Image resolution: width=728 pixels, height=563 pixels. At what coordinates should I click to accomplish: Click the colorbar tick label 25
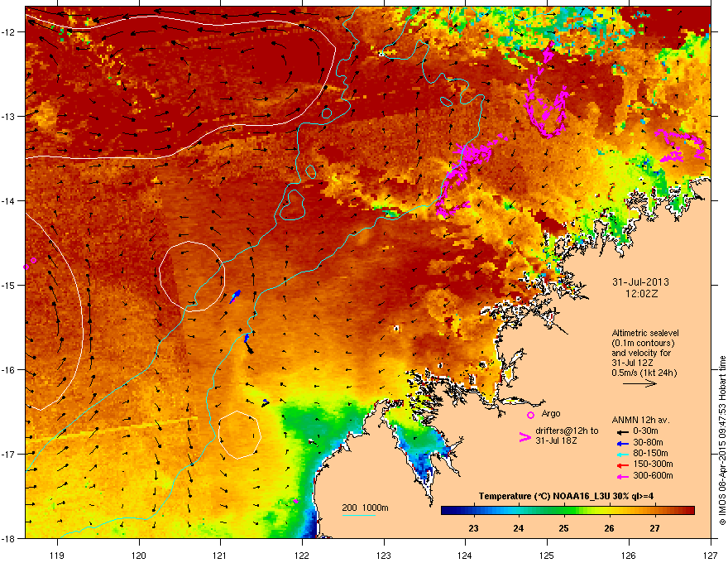point(563,528)
